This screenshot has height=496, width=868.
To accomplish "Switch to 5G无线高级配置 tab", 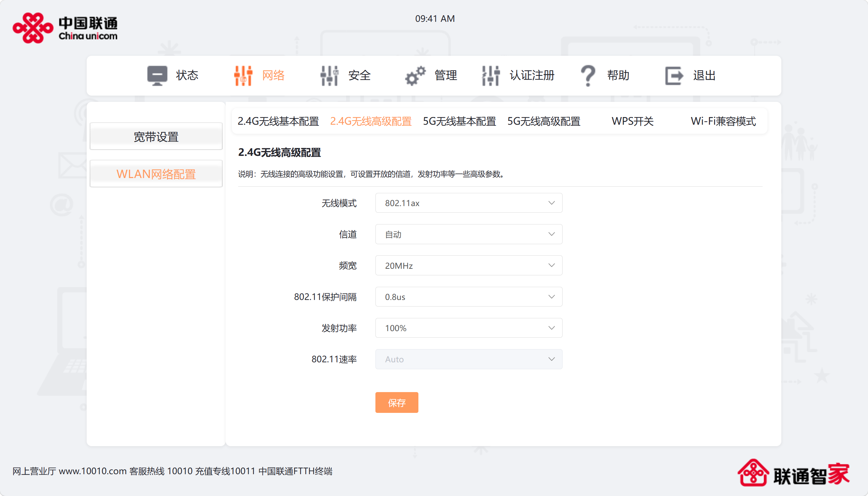I will [544, 121].
